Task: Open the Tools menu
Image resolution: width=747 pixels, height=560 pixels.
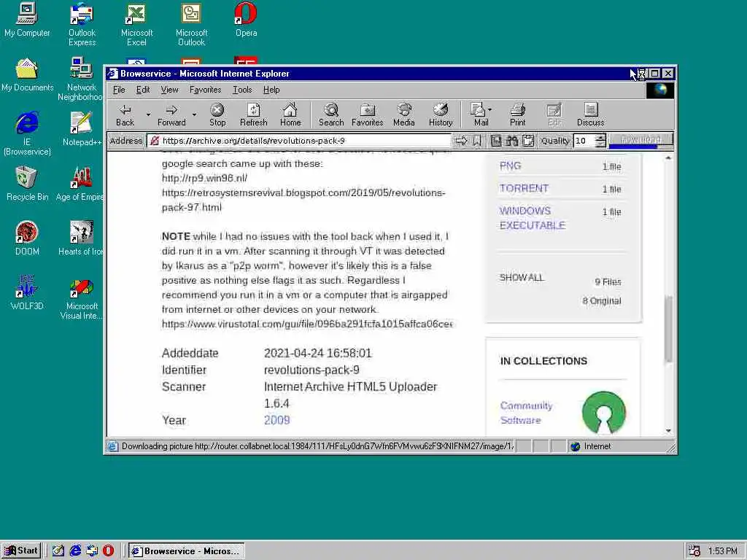Action: point(242,90)
